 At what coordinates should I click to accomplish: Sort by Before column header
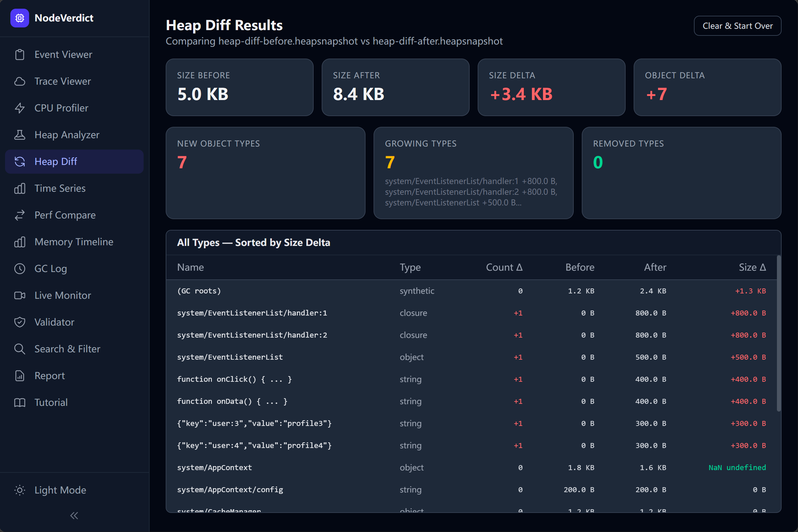coord(580,267)
